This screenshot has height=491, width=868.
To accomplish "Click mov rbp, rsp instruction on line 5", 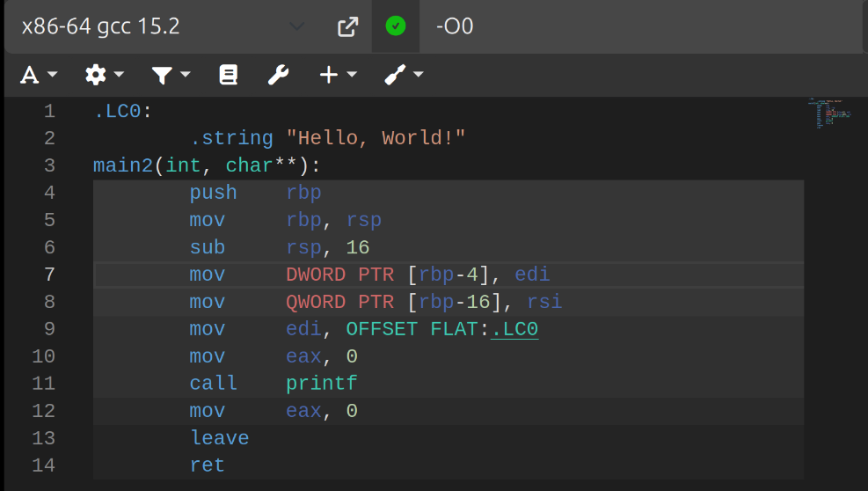I will tap(285, 220).
